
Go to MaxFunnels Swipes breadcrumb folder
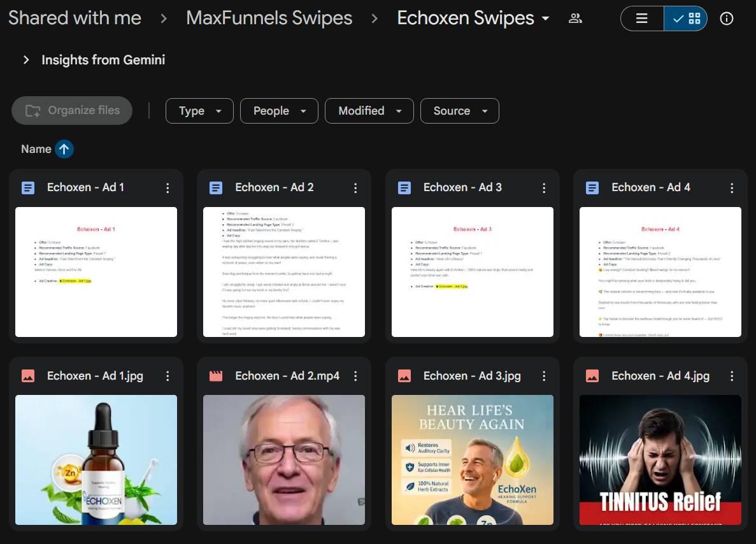269,18
